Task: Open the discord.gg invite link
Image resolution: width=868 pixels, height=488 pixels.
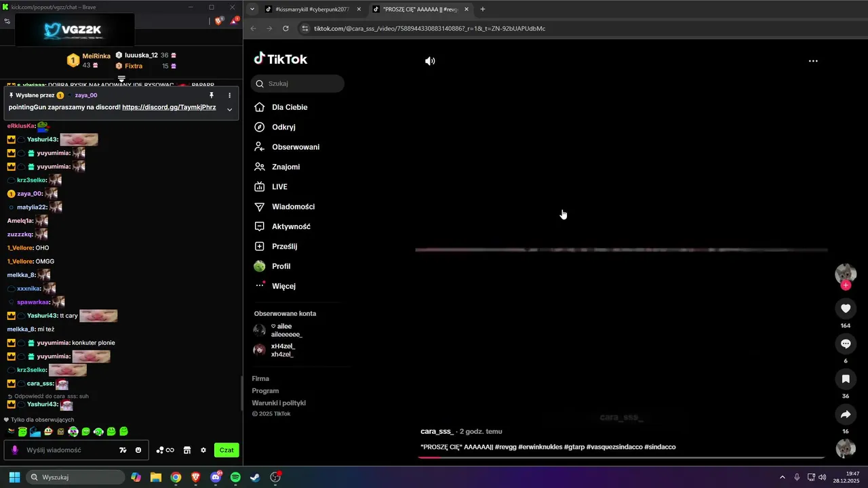Action: point(169,107)
